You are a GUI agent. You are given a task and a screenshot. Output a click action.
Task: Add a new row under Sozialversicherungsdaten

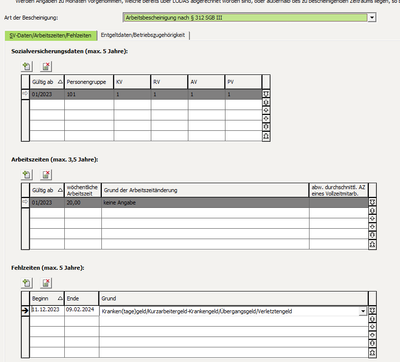[x=26, y=67]
